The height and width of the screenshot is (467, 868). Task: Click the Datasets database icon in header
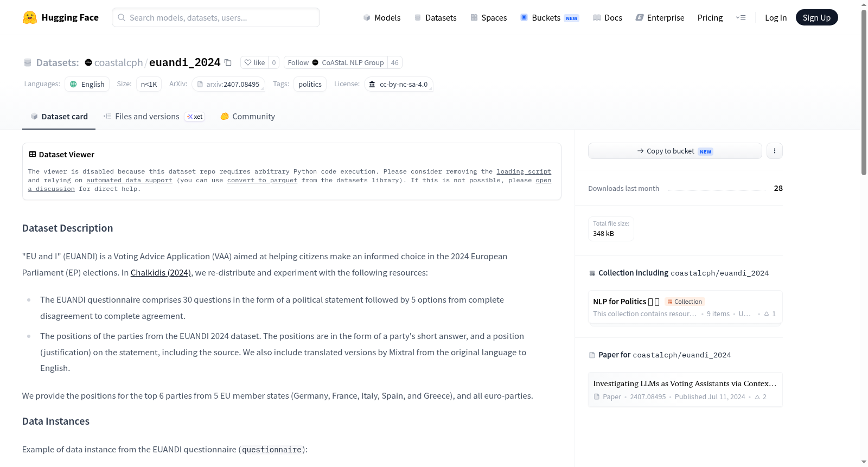coord(418,17)
